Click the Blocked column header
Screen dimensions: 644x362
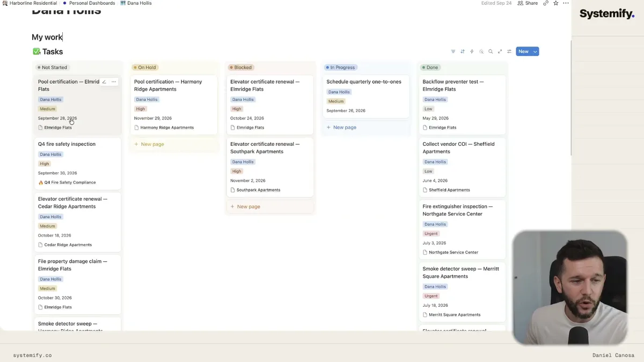coord(240,68)
